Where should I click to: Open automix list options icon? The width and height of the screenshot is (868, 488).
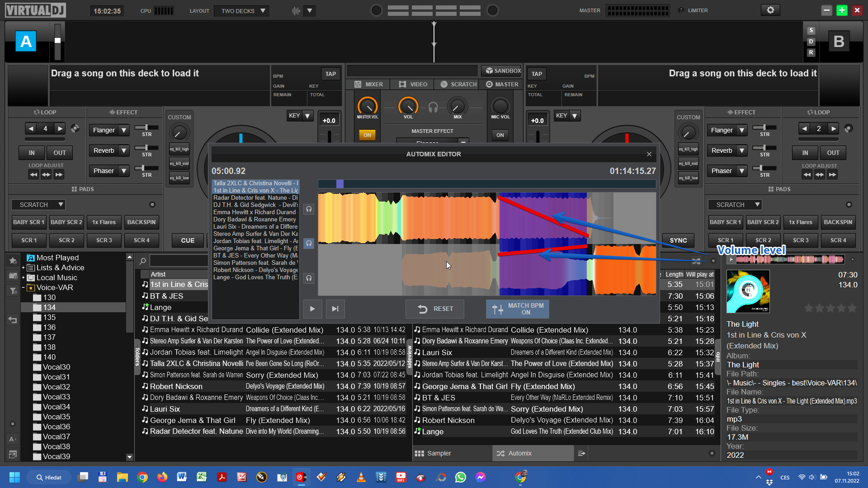coord(582,453)
